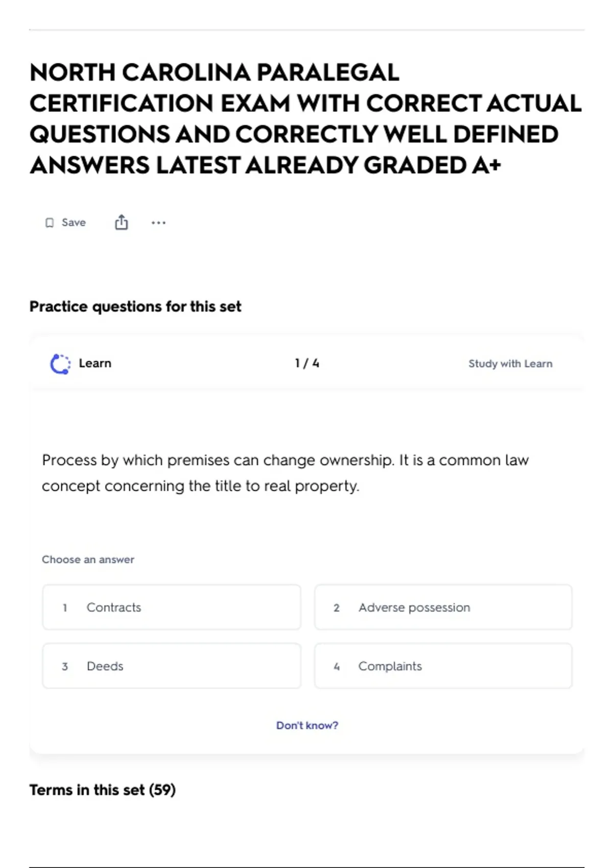Click the Don't know? link
613x868 pixels.
coord(307,725)
